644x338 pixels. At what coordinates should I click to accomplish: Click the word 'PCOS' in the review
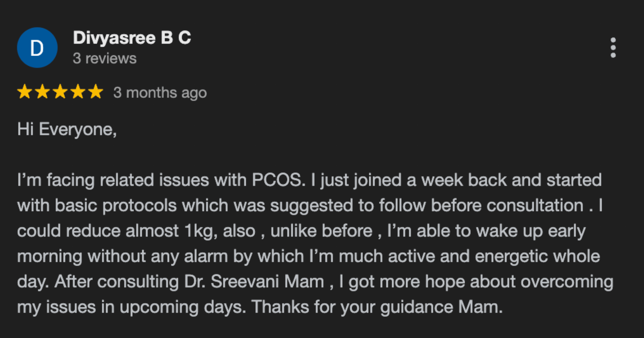(277, 180)
